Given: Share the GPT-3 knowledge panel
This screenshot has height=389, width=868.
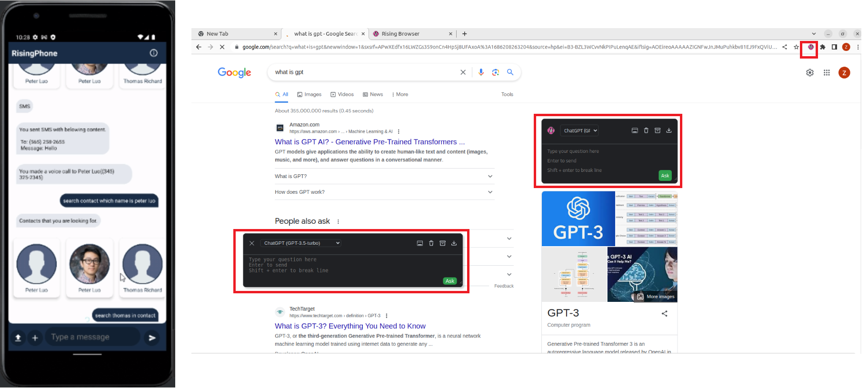Looking at the screenshot, I should (x=664, y=314).
